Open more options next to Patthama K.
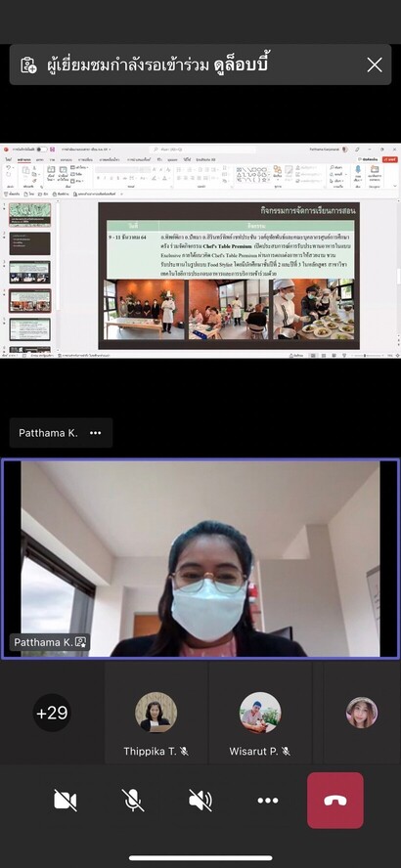The height and width of the screenshot is (868, 401). pyautogui.click(x=95, y=433)
